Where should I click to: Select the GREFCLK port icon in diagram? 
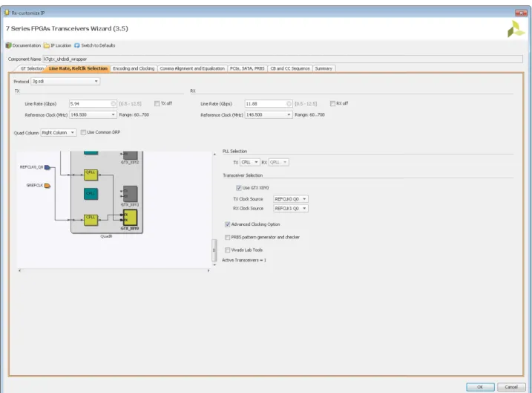[x=47, y=186]
